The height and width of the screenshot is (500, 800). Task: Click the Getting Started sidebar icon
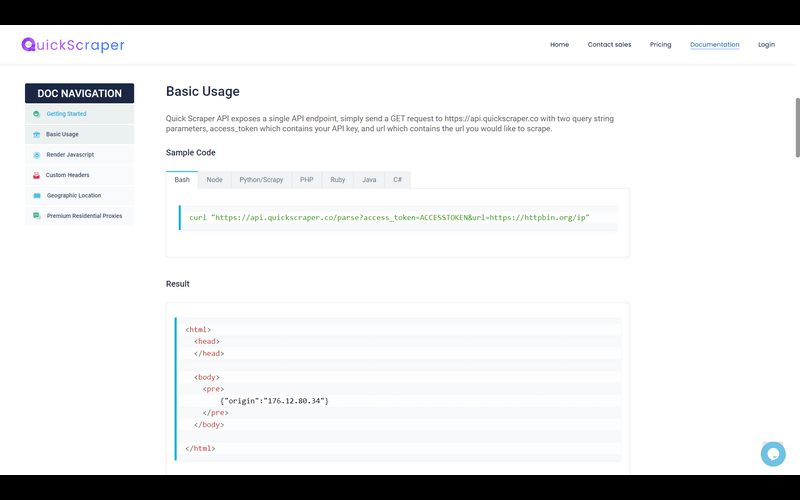tap(37, 114)
